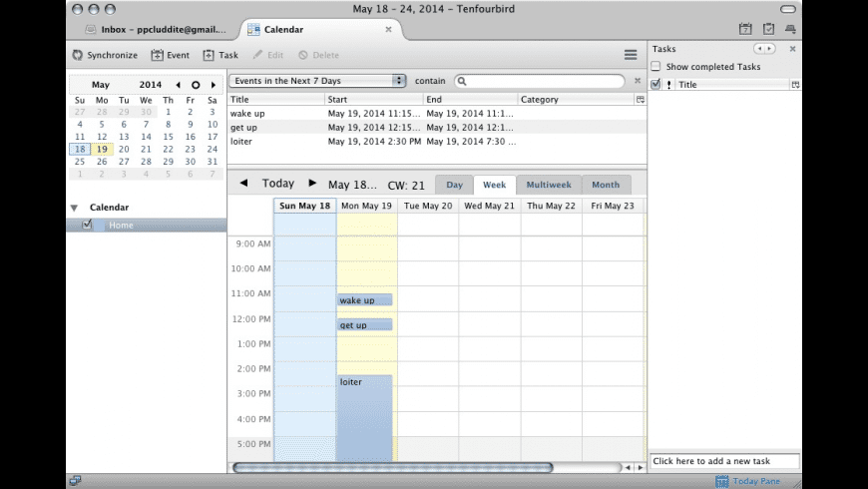
Task: Go to previous month in mini calendar
Action: tap(178, 85)
